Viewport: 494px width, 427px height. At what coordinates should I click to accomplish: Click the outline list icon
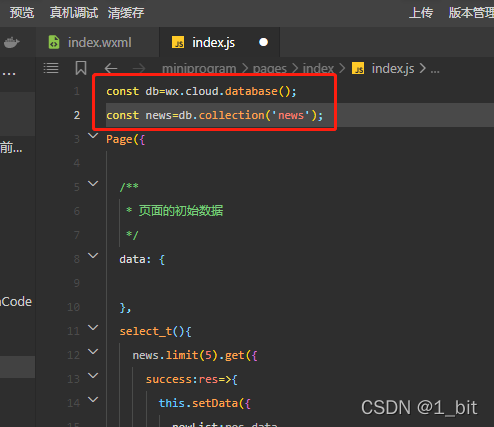click(51, 68)
